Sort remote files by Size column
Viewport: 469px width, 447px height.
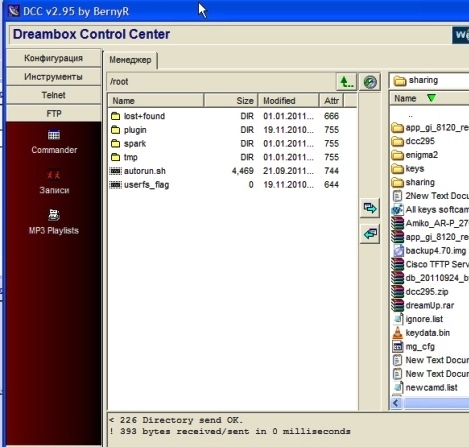coord(231,101)
